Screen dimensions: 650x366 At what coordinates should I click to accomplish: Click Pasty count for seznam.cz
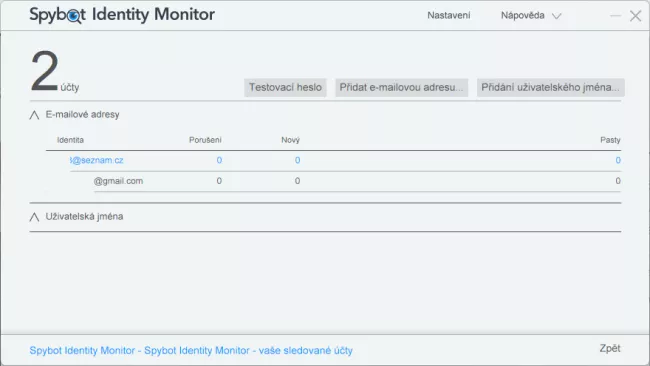pos(618,160)
